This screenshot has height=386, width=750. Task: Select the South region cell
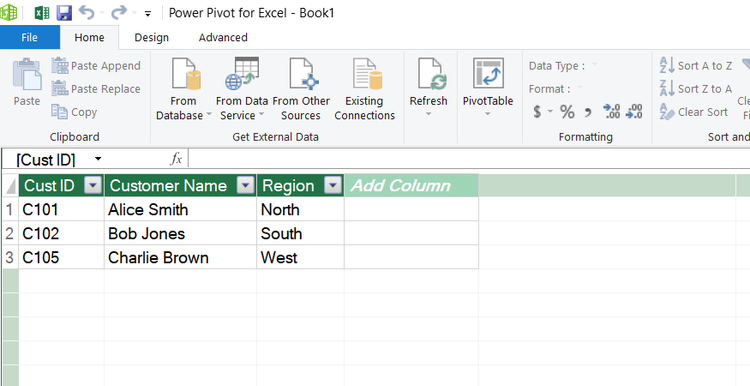(x=300, y=233)
